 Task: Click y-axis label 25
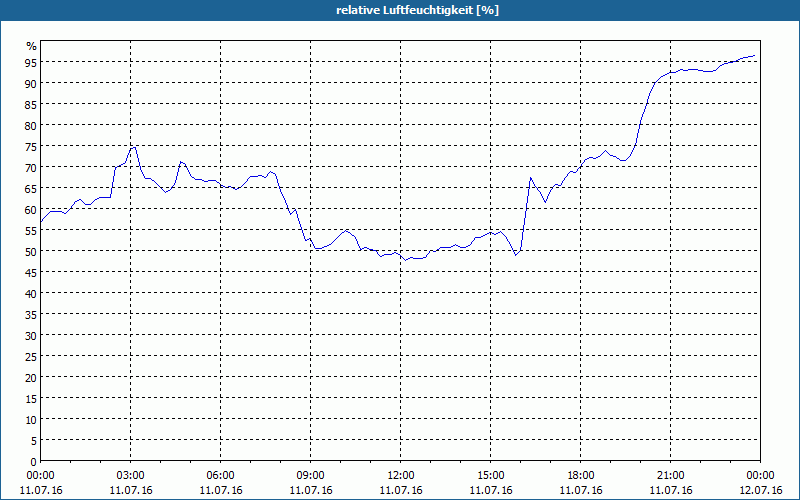pos(31,357)
